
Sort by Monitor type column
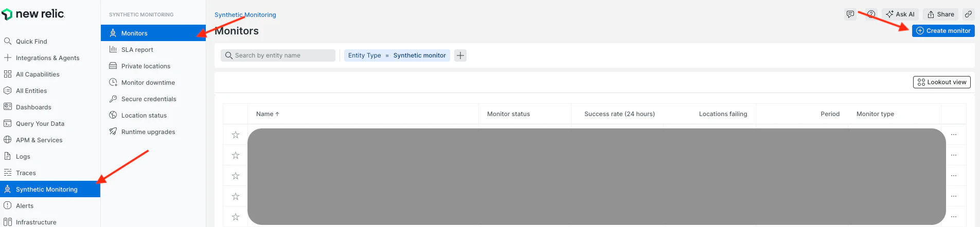coord(875,114)
